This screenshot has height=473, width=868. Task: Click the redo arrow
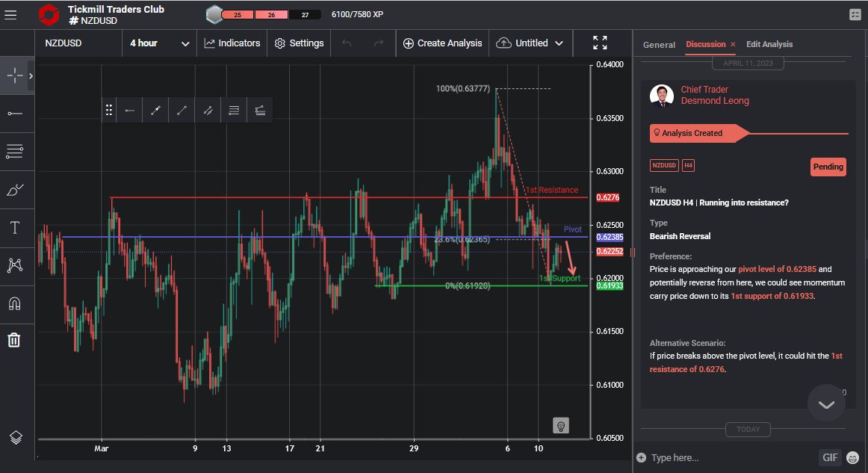coord(379,43)
